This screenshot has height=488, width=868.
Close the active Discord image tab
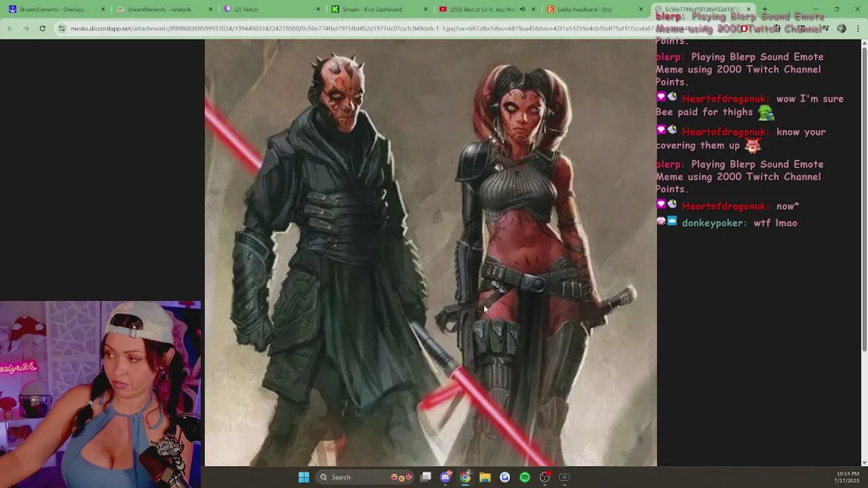tap(749, 9)
